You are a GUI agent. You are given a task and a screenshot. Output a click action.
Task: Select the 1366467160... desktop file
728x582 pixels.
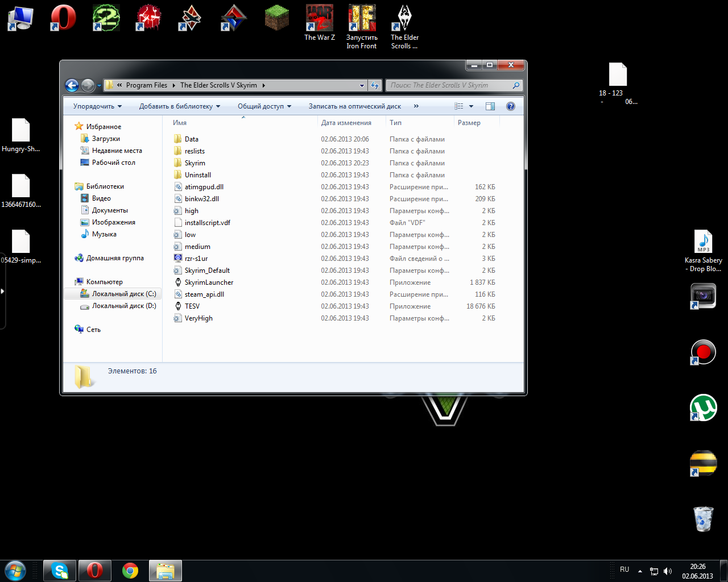pos(21,191)
